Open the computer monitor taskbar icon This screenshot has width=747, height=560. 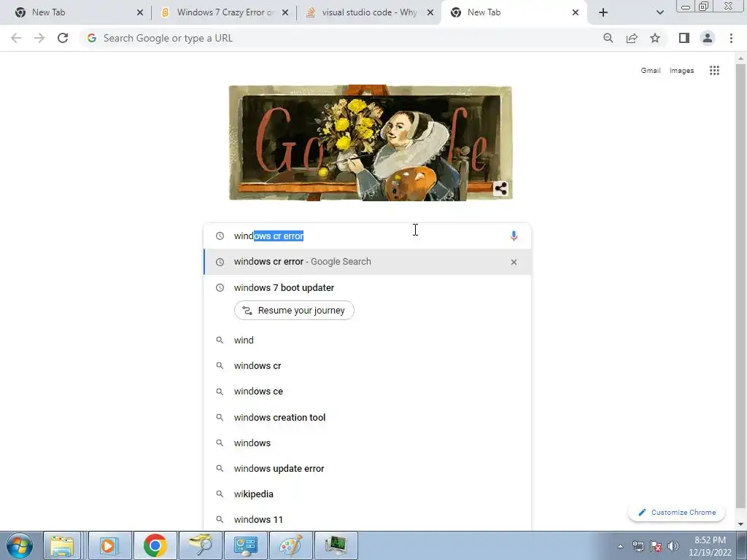pyautogui.click(x=336, y=545)
